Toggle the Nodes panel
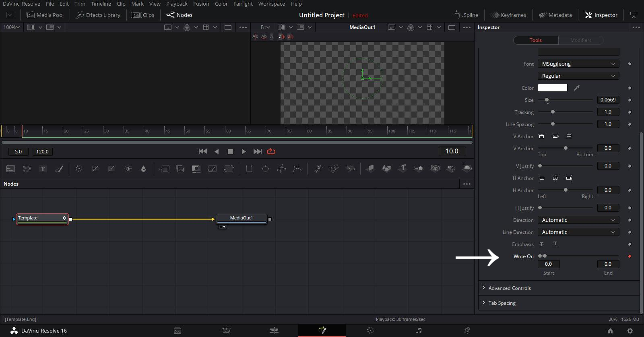644x337 pixels. (x=180, y=15)
